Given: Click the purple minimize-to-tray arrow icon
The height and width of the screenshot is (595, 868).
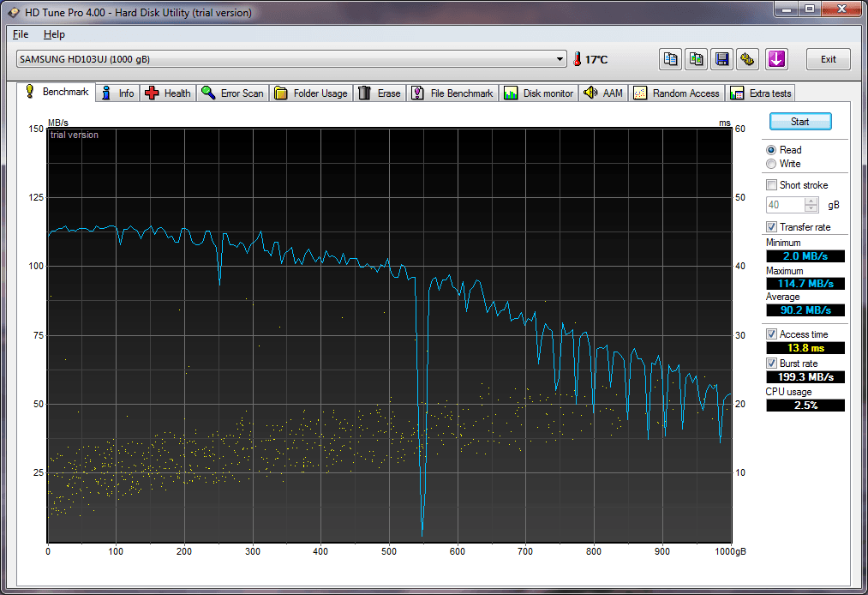Looking at the screenshot, I should click(x=776, y=59).
